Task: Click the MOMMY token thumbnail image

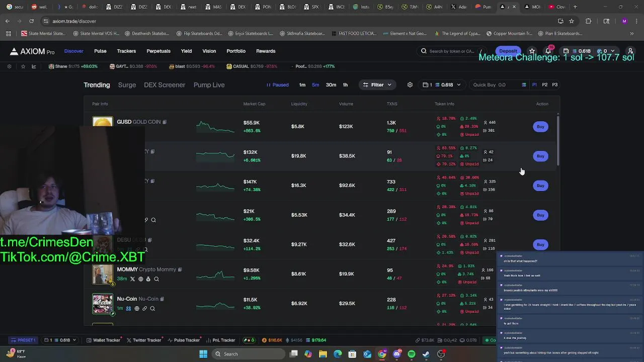Action: (103, 275)
